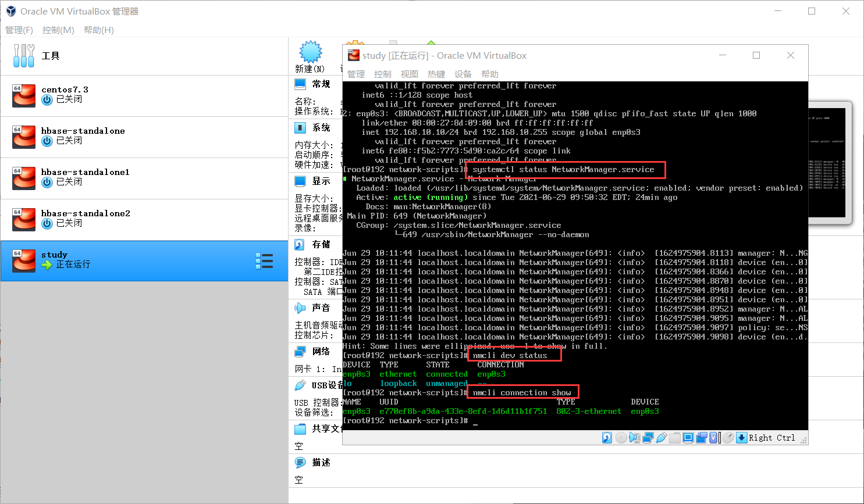Open the video capture icon in status bar

click(x=702, y=438)
